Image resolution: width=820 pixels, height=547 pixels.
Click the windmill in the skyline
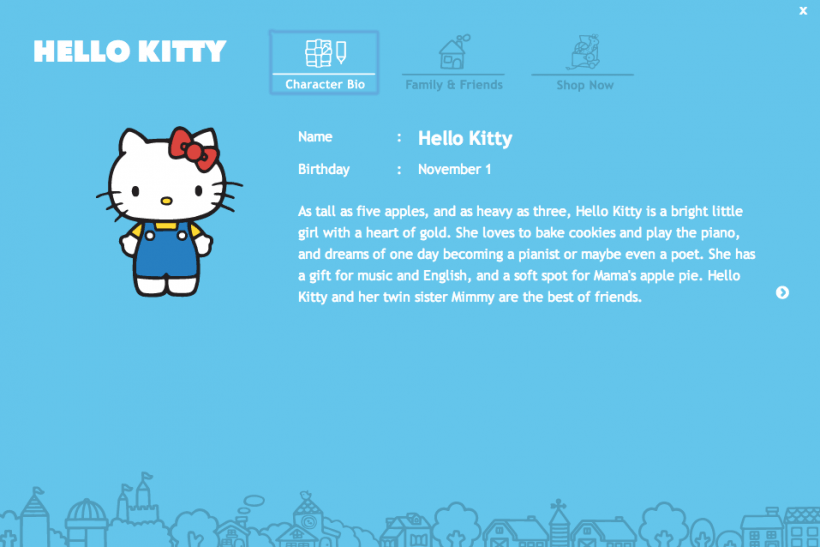point(559,523)
